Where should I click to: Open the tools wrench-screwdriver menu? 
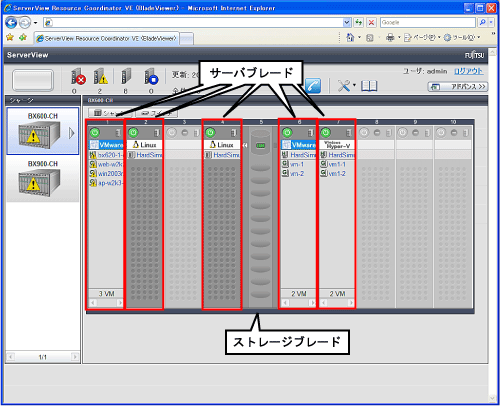coord(345,86)
